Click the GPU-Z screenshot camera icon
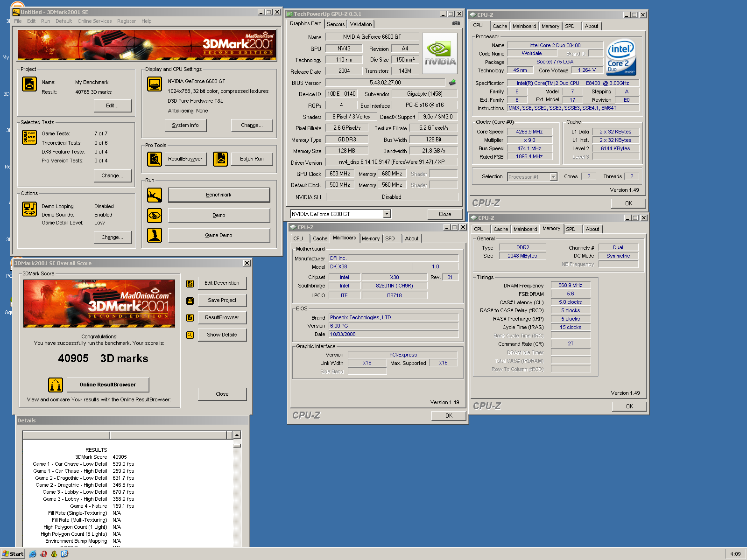The image size is (747, 560). pyautogui.click(x=456, y=23)
